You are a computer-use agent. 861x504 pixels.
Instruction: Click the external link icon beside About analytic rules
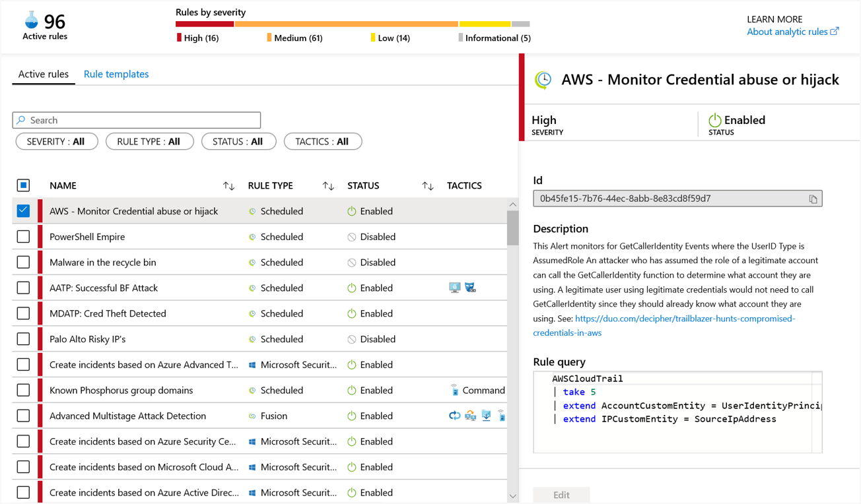click(835, 31)
